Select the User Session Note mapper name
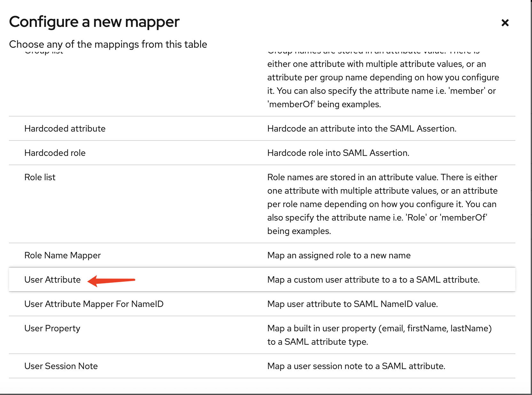The image size is (532, 395). 61,366
